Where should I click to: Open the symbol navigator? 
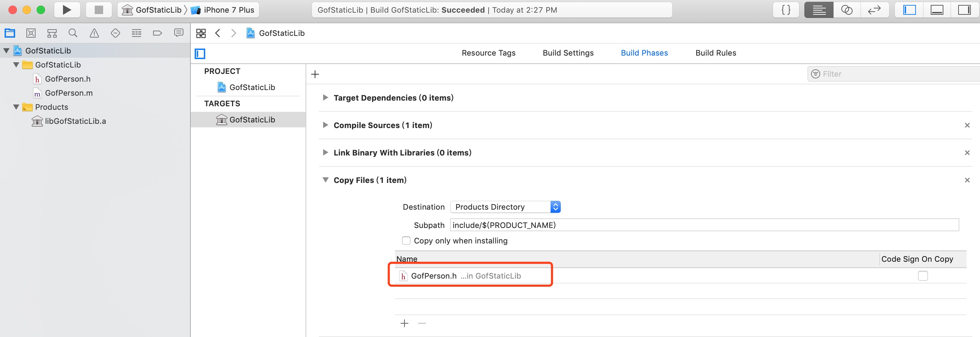[x=52, y=33]
